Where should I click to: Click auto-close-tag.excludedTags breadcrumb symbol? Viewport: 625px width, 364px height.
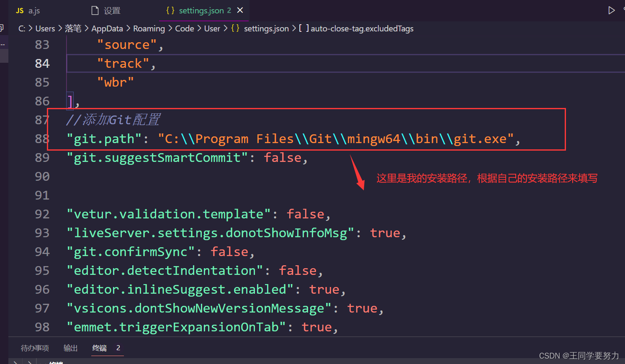click(x=362, y=28)
